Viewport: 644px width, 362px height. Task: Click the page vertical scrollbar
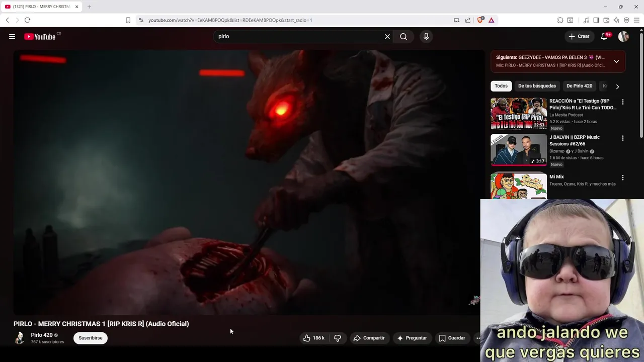tap(641, 85)
